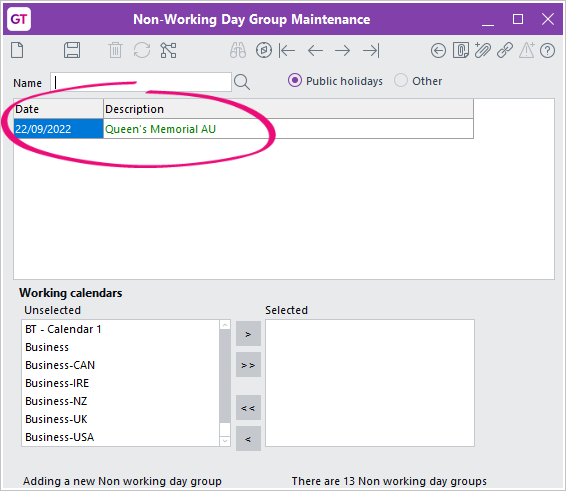
Task: Click the New document icon
Action: pyautogui.click(x=17, y=50)
